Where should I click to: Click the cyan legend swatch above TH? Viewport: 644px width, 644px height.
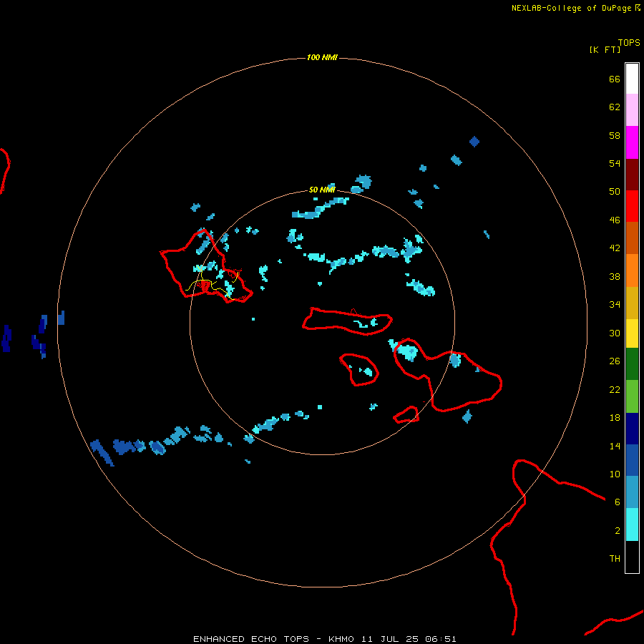point(632,525)
